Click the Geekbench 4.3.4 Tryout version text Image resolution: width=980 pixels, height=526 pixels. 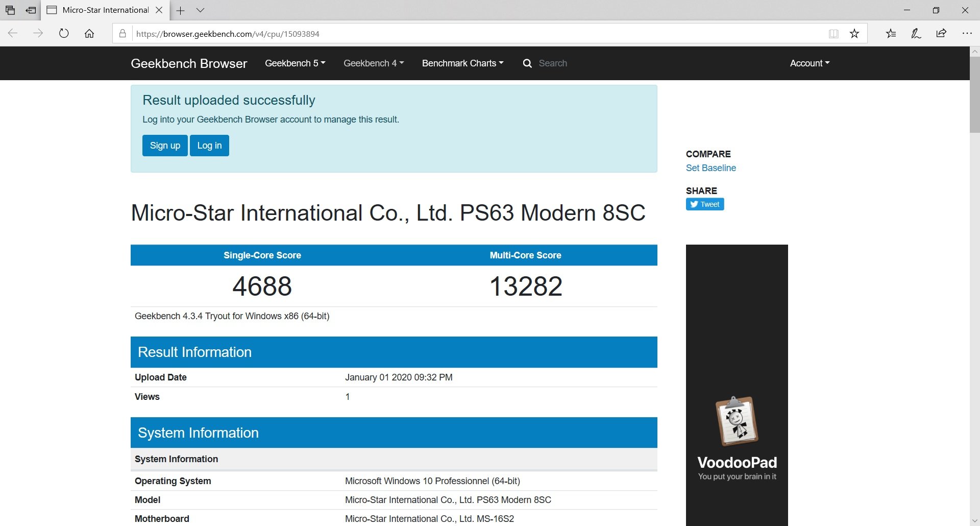tap(232, 316)
